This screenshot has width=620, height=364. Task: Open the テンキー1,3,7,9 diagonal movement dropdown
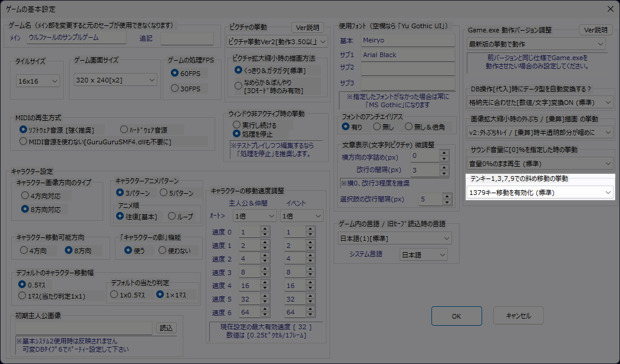point(539,192)
